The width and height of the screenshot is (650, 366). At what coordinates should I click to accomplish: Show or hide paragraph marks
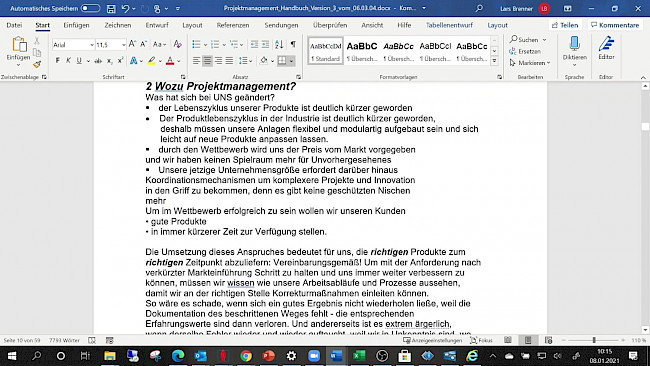pyautogui.click(x=293, y=44)
